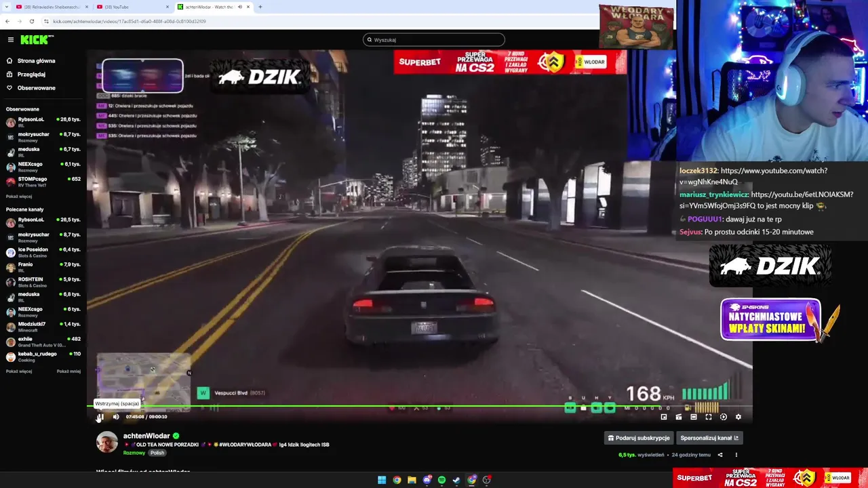Open File Explorer from the taskbar
The height and width of the screenshot is (488, 868).
tap(412, 480)
